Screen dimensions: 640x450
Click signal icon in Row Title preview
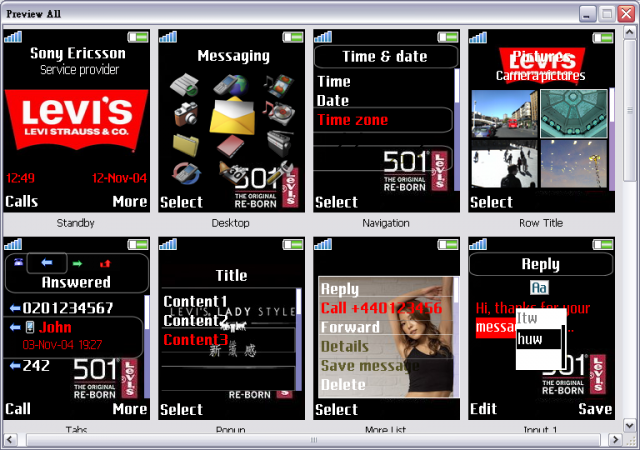point(478,37)
